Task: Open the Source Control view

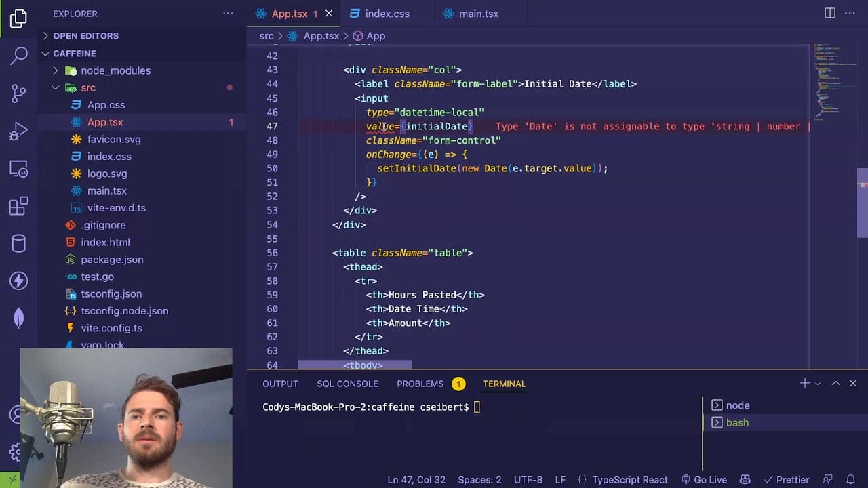Action: 19,93
